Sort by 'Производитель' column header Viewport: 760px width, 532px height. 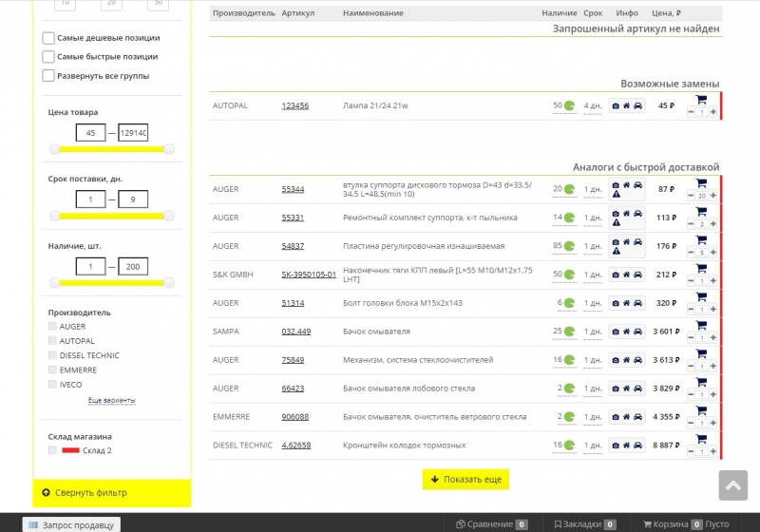244,13
